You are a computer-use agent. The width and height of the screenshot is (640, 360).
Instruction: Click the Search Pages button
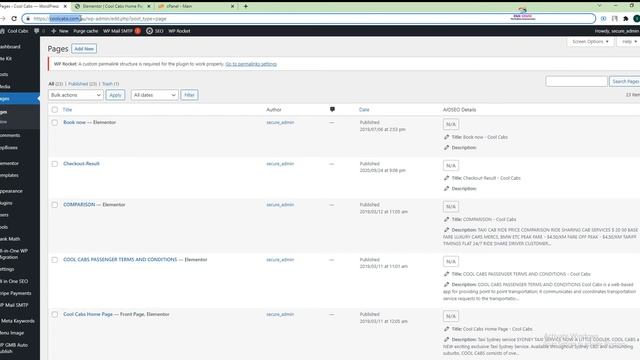coord(625,82)
